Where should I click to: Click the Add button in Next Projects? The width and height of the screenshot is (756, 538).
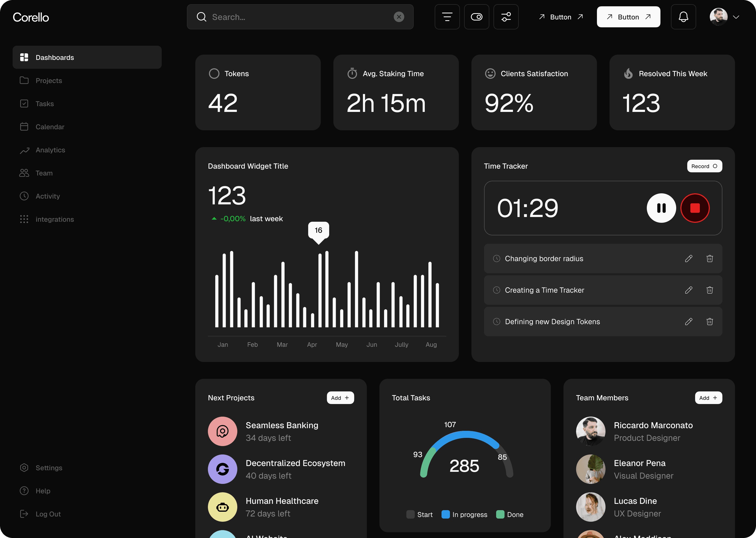coord(340,398)
